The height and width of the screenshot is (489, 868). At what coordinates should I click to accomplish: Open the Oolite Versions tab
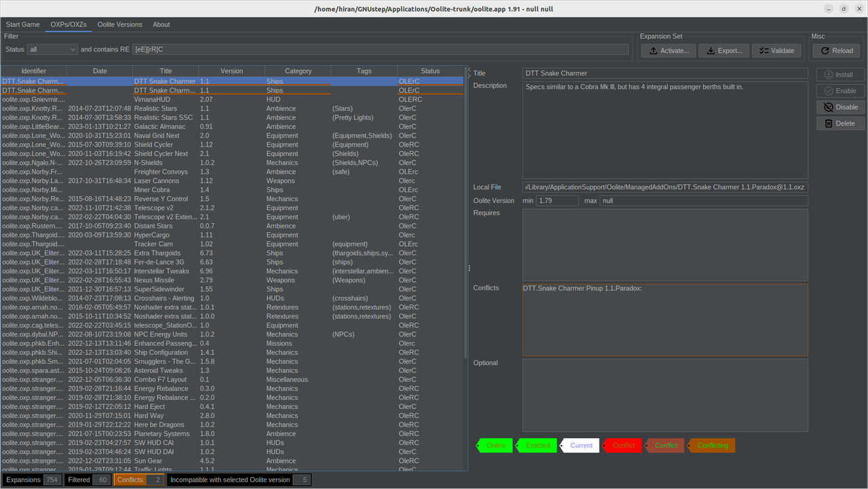click(119, 24)
